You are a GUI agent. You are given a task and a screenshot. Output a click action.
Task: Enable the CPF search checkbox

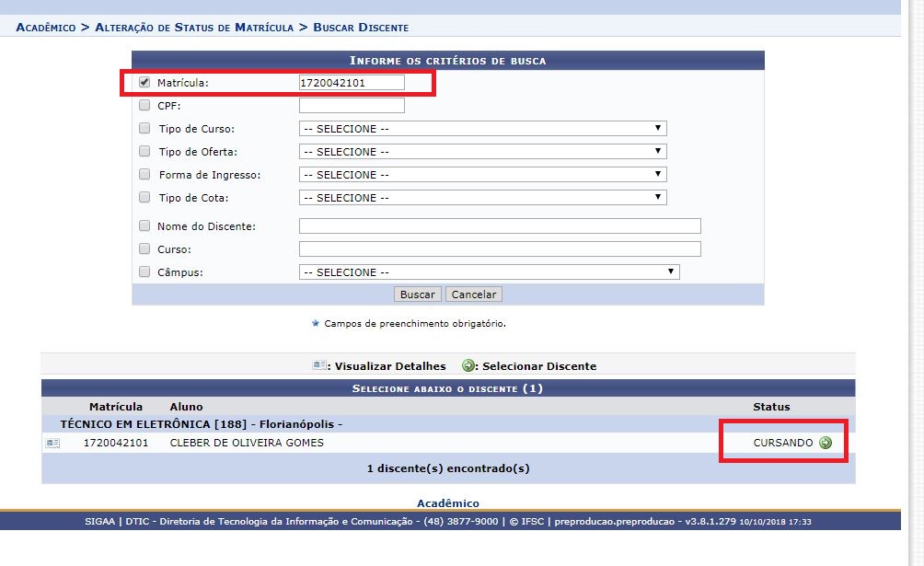144,106
